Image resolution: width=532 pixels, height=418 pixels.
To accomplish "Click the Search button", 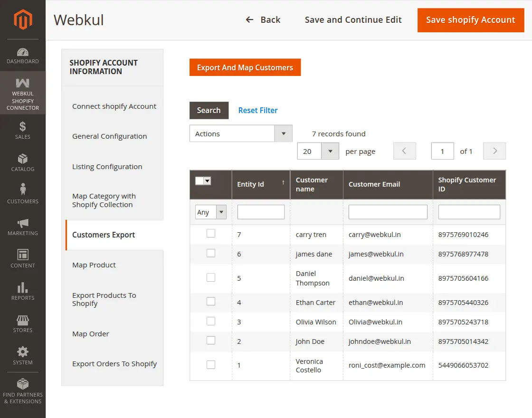I will (209, 110).
